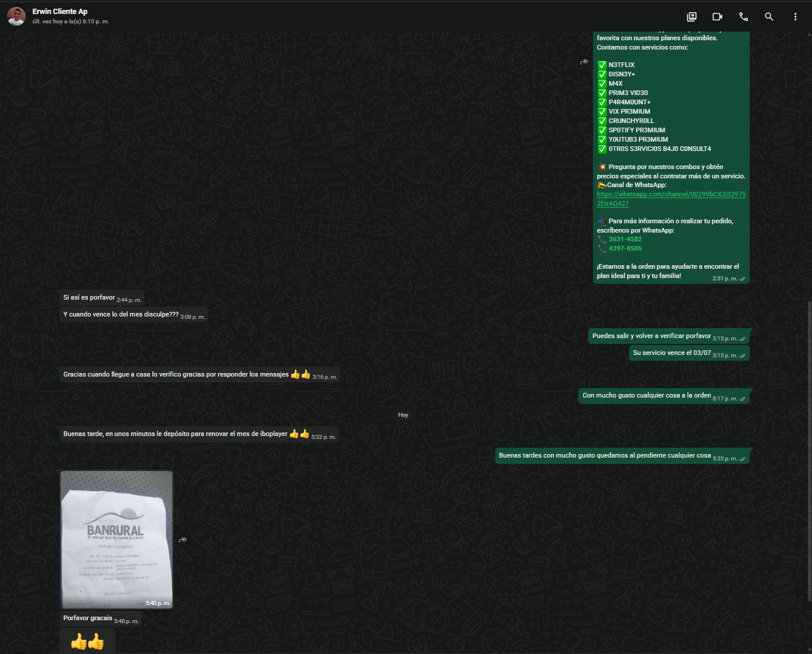Click the text 'Pregunta por nuestros combos y obtén'
This screenshot has width=812, height=654.
666,167
